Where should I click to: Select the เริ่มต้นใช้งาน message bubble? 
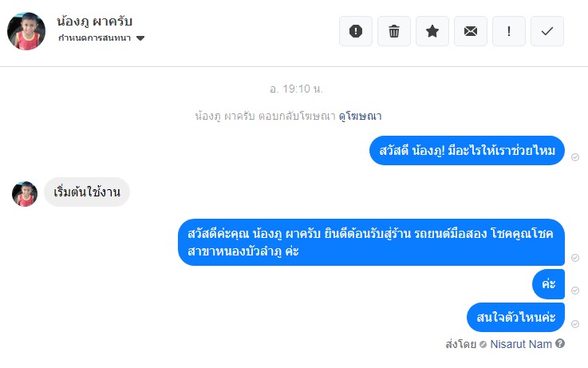[86, 192]
